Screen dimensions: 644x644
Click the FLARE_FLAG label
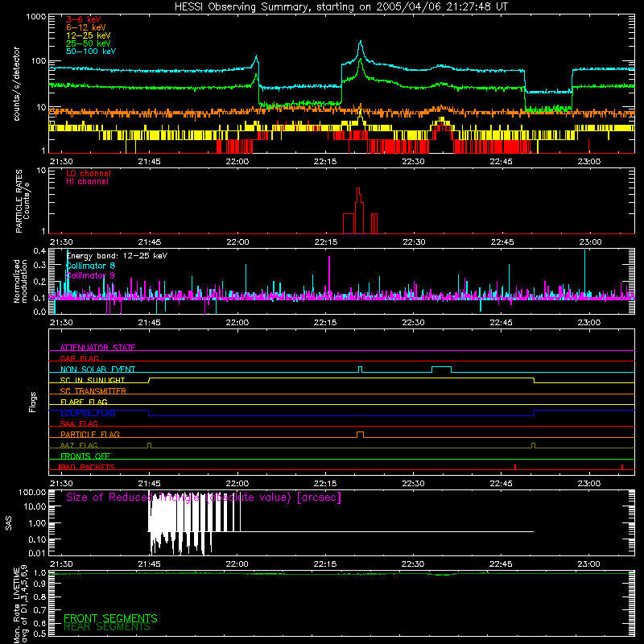click(x=84, y=402)
